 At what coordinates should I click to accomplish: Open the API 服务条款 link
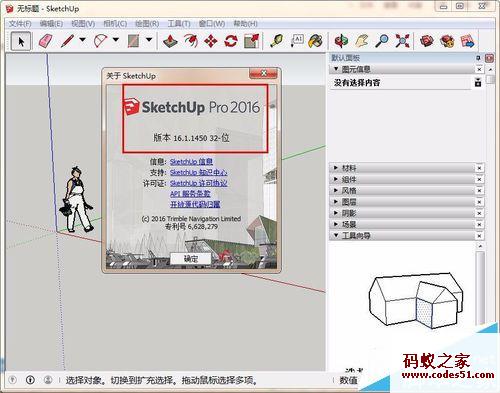(x=190, y=194)
